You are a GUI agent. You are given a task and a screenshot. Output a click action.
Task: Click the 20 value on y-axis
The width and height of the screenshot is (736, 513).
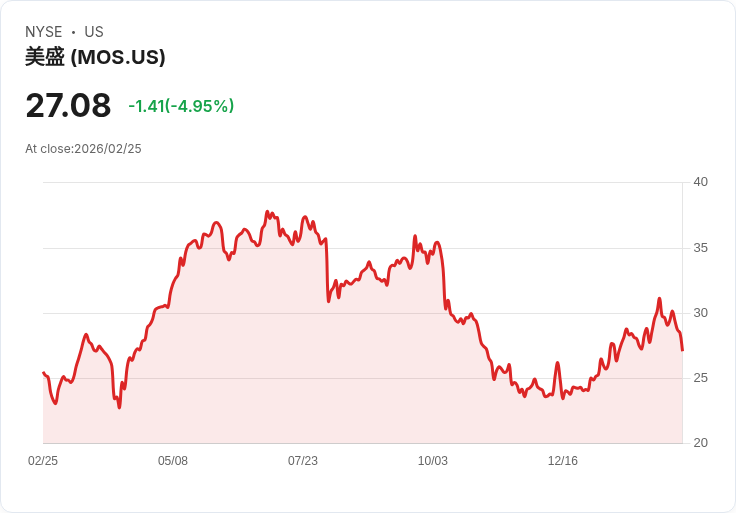700,443
